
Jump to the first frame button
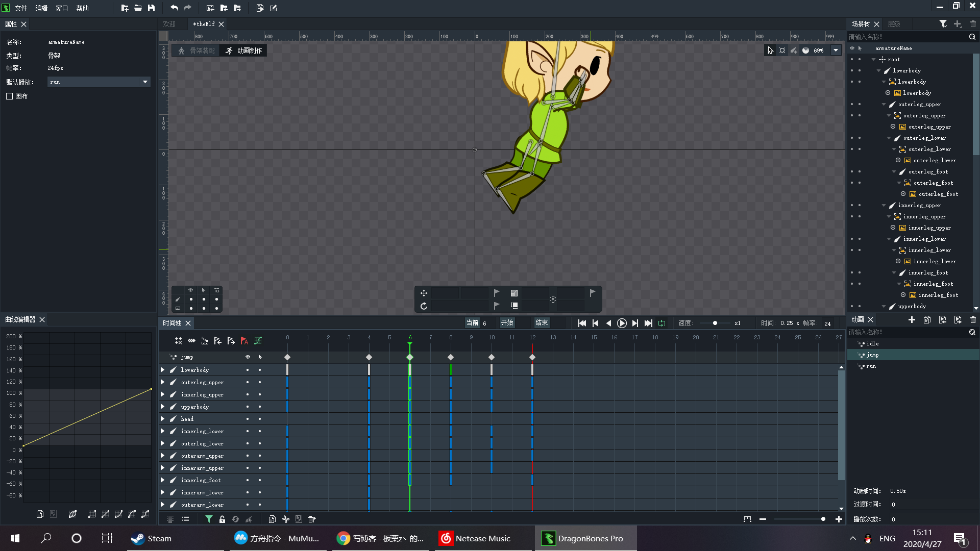click(x=582, y=323)
